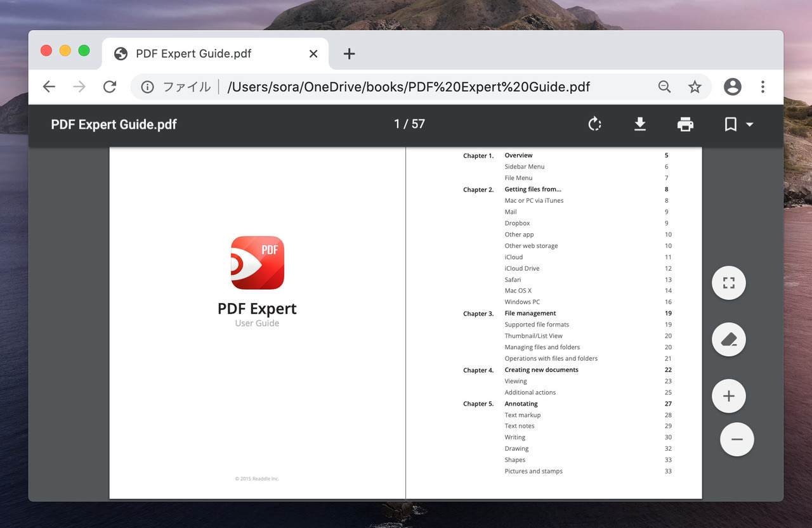
Task: Click the fit to page button
Action: click(729, 283)
